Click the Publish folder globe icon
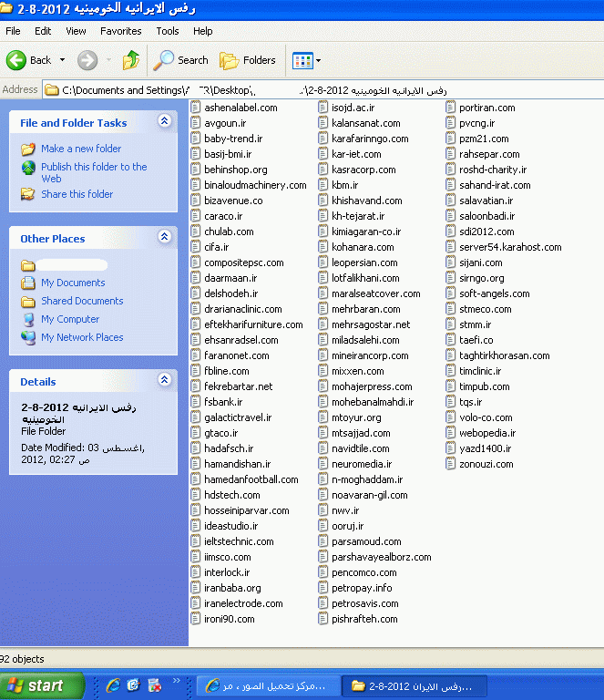 [x=28, y=168]
